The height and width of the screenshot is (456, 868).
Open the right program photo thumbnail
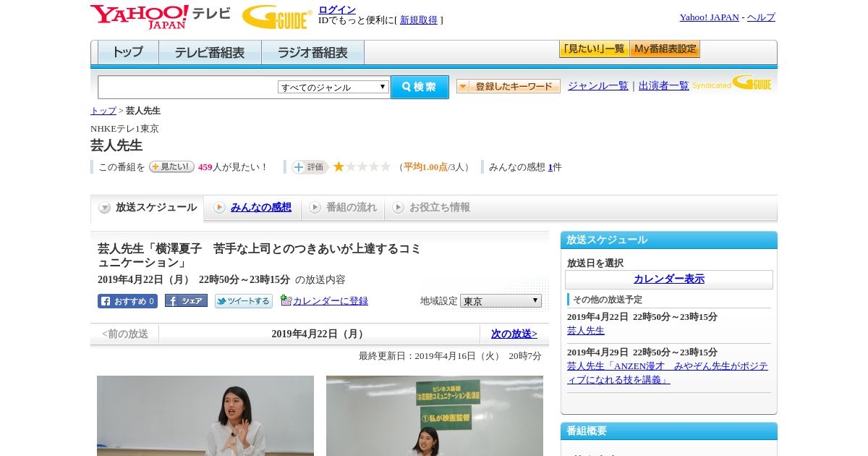tap(435, 415)
